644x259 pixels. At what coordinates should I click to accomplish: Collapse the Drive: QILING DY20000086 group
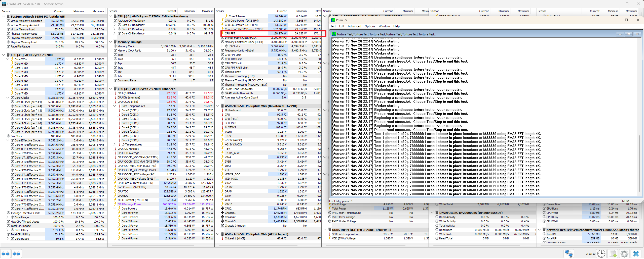click(432, 213)
